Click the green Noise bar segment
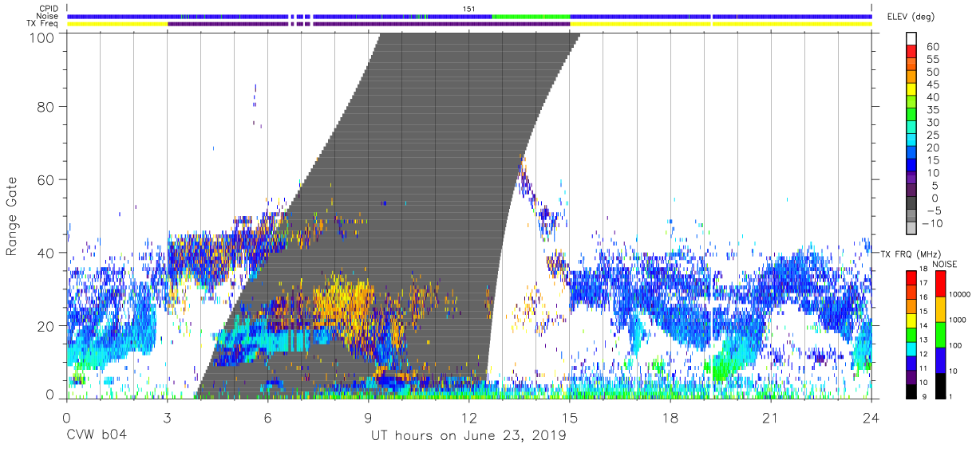The height and width of the screenshot is (452, 980). pyautogui.click(x=531, y=16)
